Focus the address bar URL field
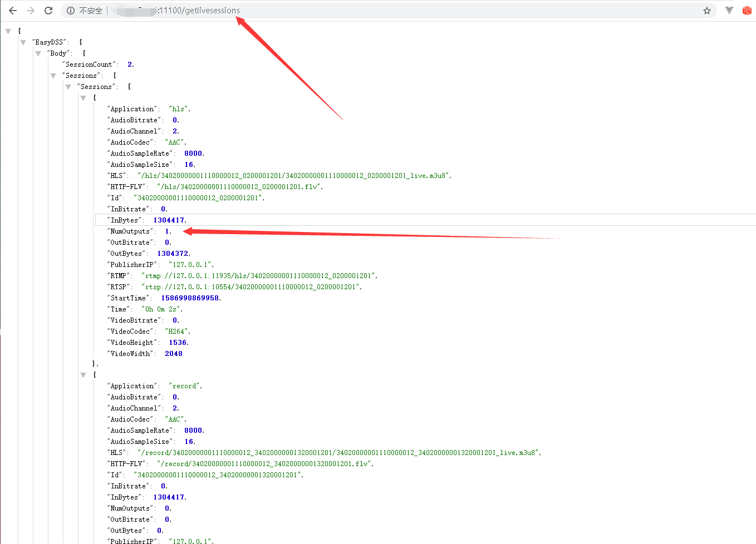756x544 pixels. pyautogui.click(x=390, y=11)
